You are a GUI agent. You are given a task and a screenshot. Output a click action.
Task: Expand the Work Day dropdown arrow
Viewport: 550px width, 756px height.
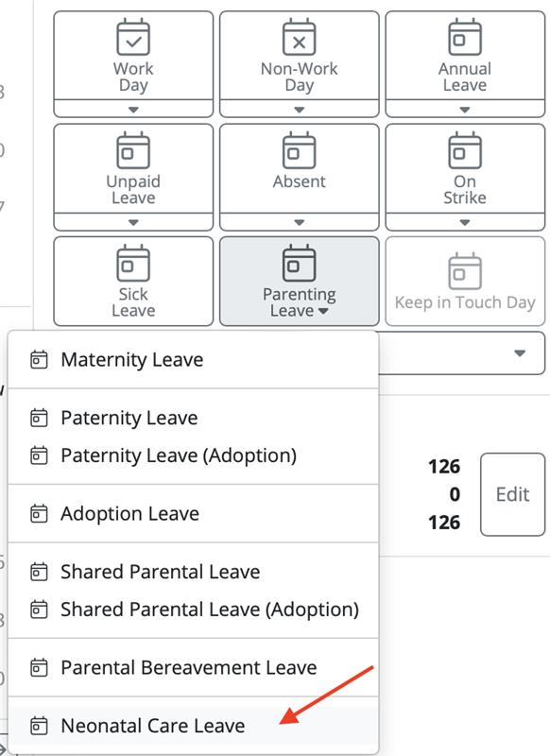[x=133, y=109]
